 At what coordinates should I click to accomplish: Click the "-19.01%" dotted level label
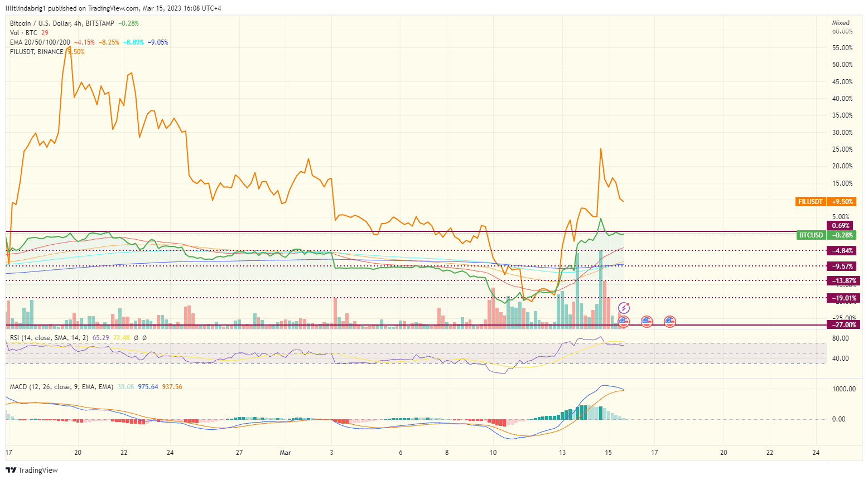tap(843, 298)
